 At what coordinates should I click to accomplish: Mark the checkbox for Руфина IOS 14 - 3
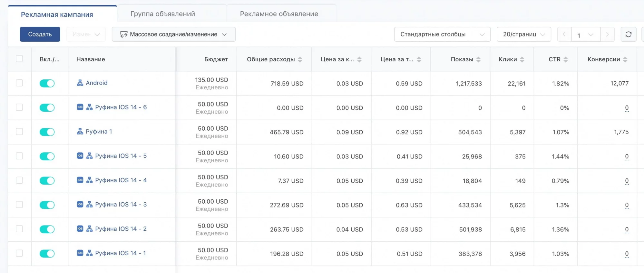pos(19,205)
